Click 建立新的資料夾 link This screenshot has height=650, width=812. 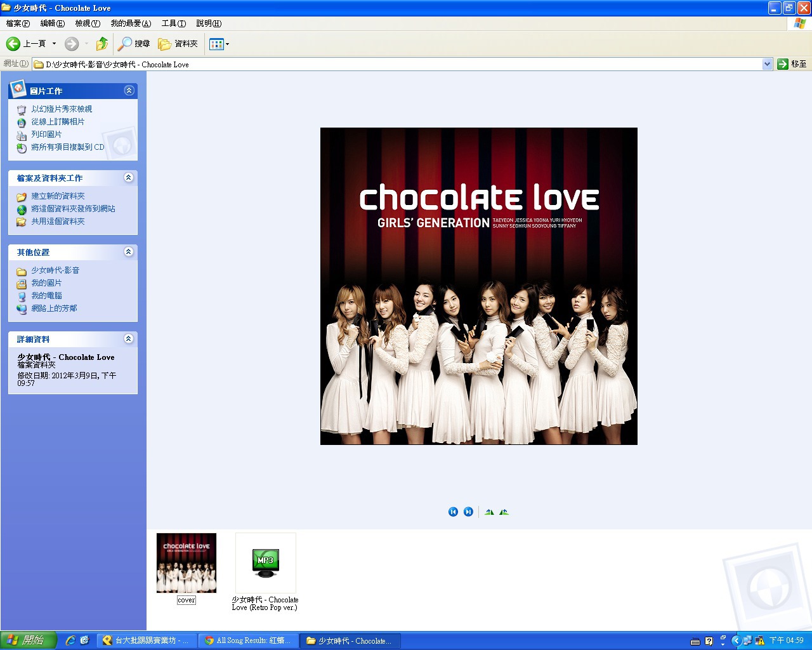tap(58, 196)
